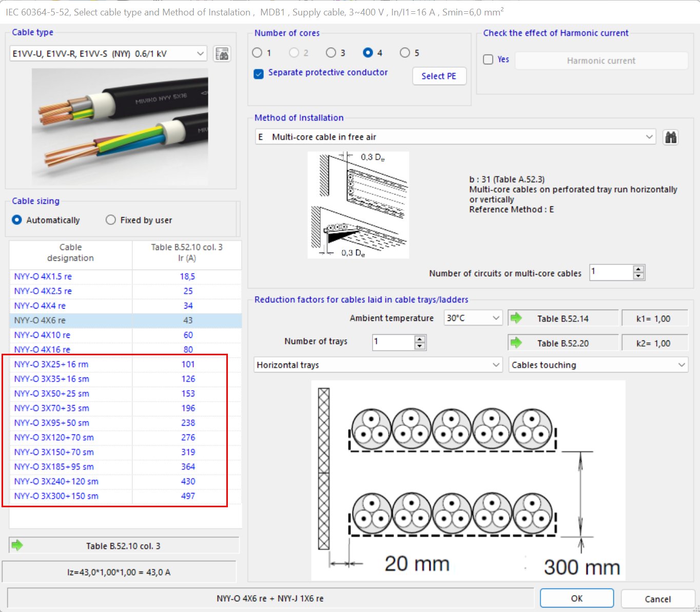
Task: Click the binoculars icon to browse installation methods
Action: [x=671, y=137]
